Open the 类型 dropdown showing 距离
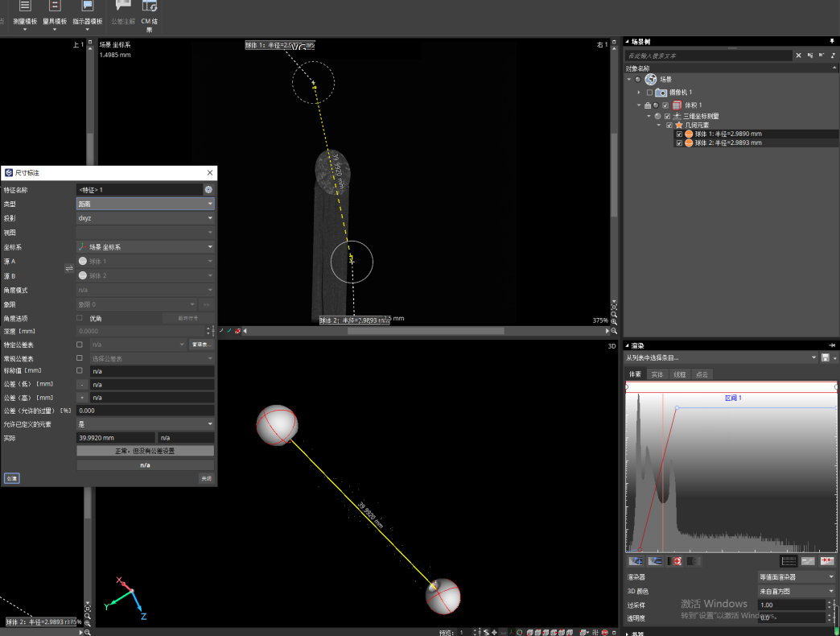The width and height of the screenshot is (840, 636). (x=145, y=204)
